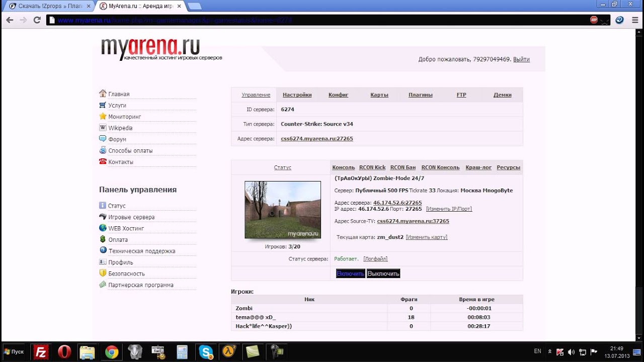Click the browser Back arrow
The width and height of the screenshot is (644, 362).
pyautogui.click(x=10, y=20)
